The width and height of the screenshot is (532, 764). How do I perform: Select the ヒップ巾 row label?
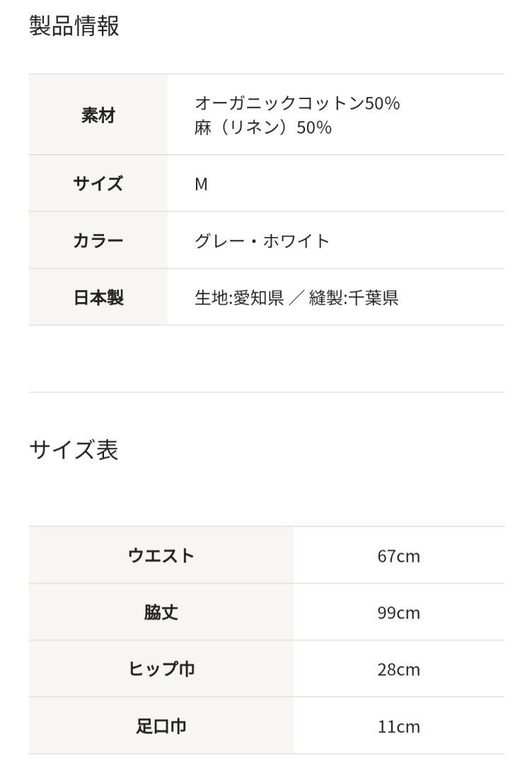[161, 669]
